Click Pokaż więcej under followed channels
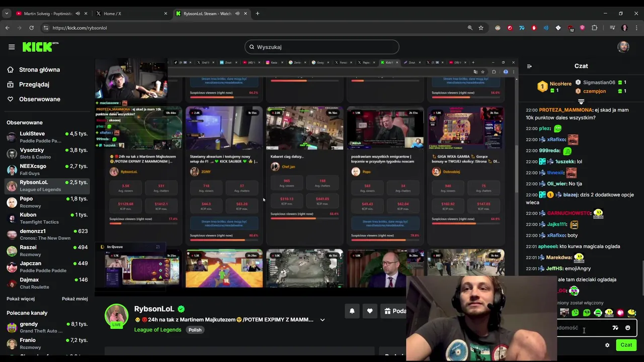Viewport: 644px width, 362px height. tap(21, 299)
